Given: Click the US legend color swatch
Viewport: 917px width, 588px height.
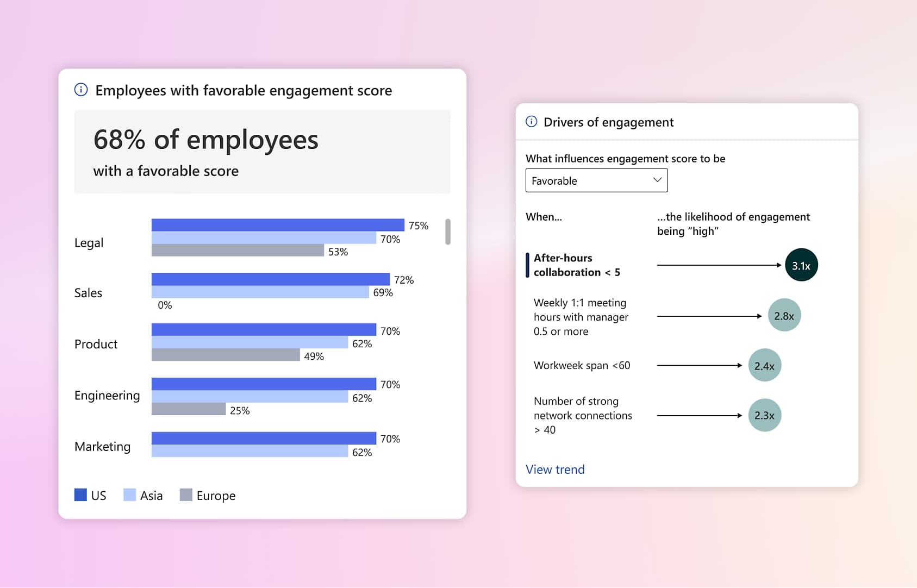Looking at the screenshot, I should pos(80,495).
